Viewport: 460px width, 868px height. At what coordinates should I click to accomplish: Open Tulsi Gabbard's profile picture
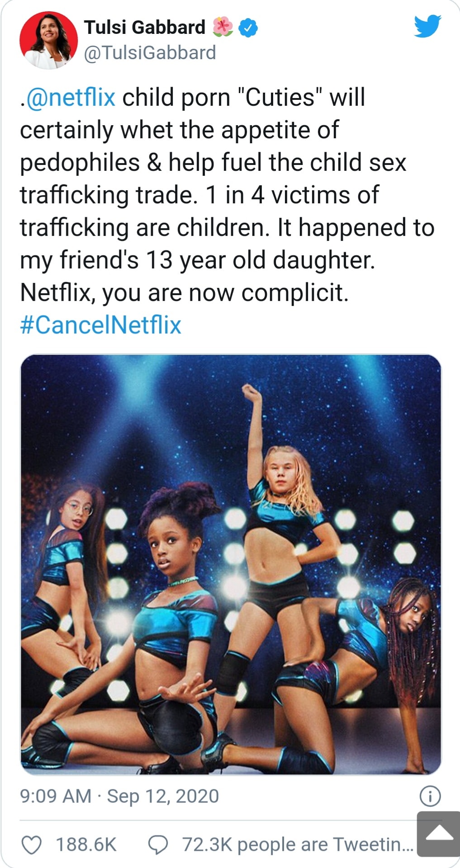48,41
